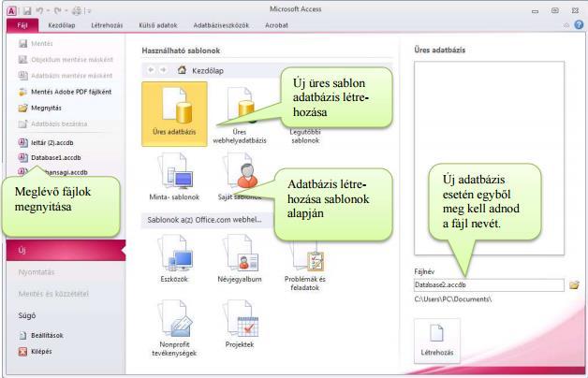Viewport: 588px width, 378px height.
Task: Open the Külső adatok ribbon tab
Action: 158,25
